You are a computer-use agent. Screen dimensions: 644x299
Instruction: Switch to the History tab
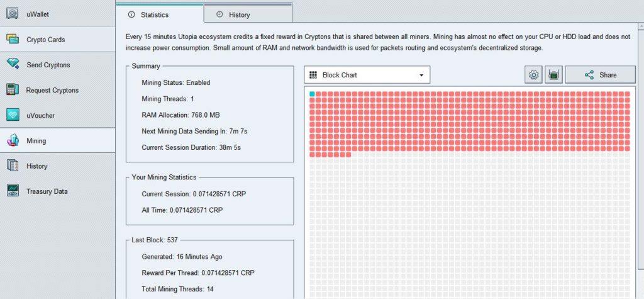[248, 13]
